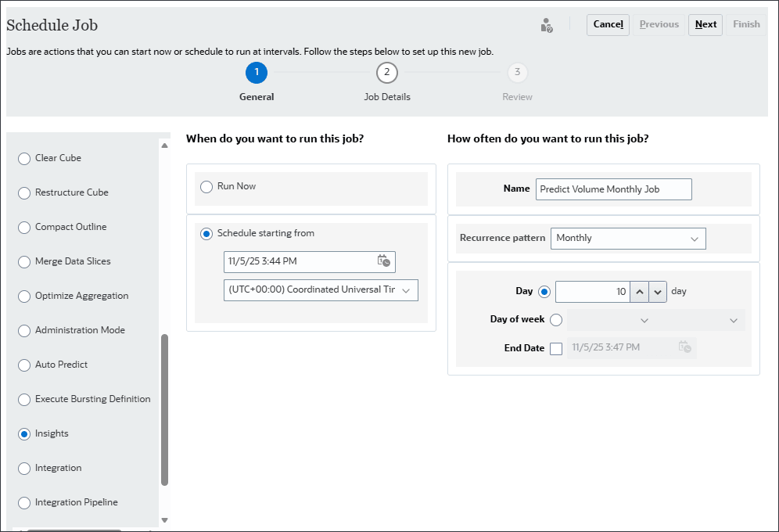
Task: Click the user assistance icon in header
Action: click(x=547, y=25)
